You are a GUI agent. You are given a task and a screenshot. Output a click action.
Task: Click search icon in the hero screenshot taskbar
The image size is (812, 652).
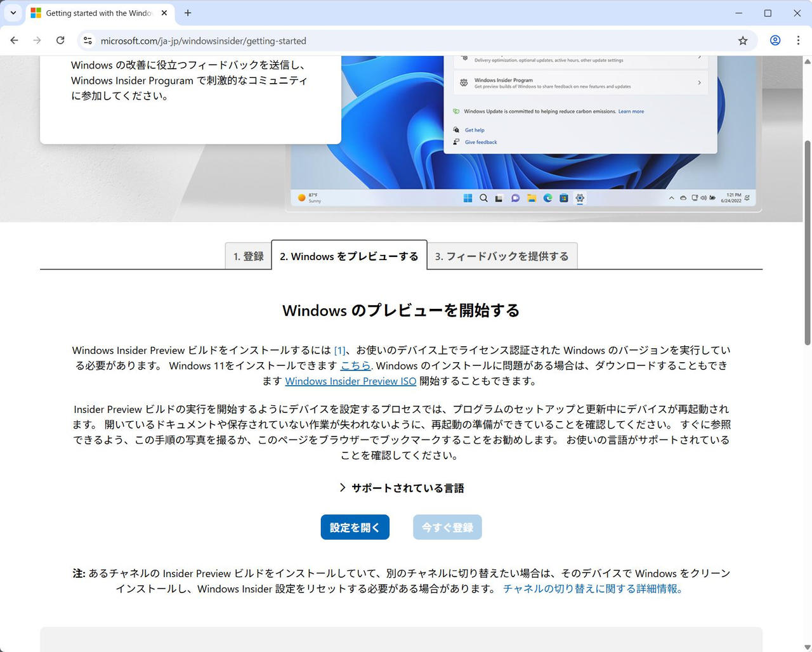pos(483,198)
